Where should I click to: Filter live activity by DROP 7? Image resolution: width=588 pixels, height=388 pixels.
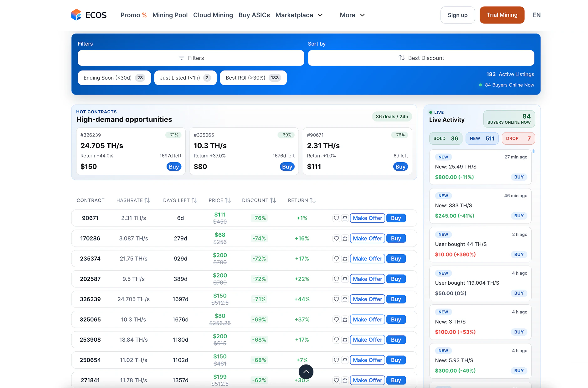tap(518, 138)
